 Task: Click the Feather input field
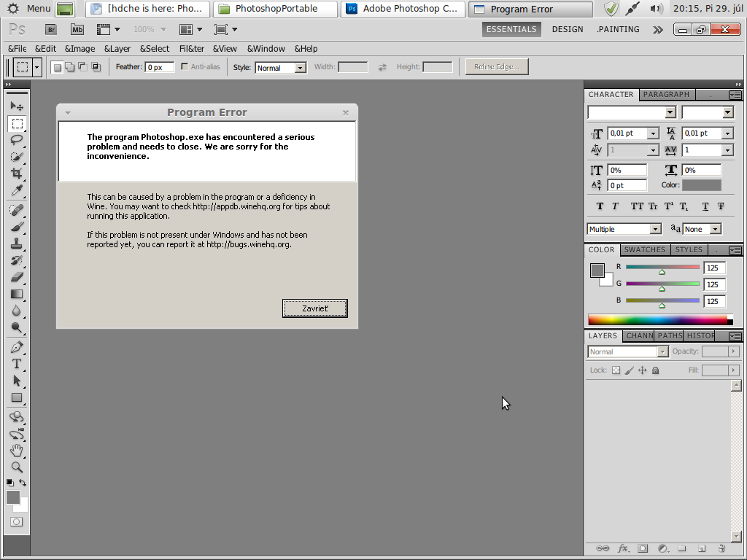160,67
